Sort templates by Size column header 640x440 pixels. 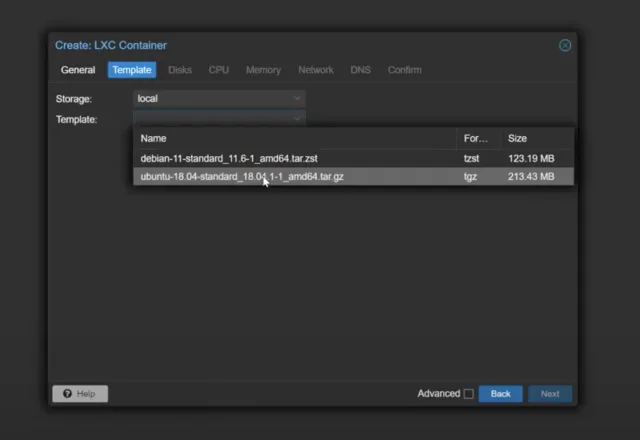tap(537, 138)
